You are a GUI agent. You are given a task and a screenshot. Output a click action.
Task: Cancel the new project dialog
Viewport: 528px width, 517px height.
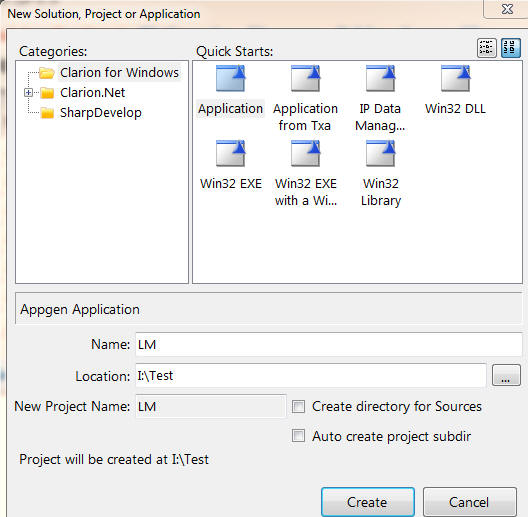pos(470,502)
